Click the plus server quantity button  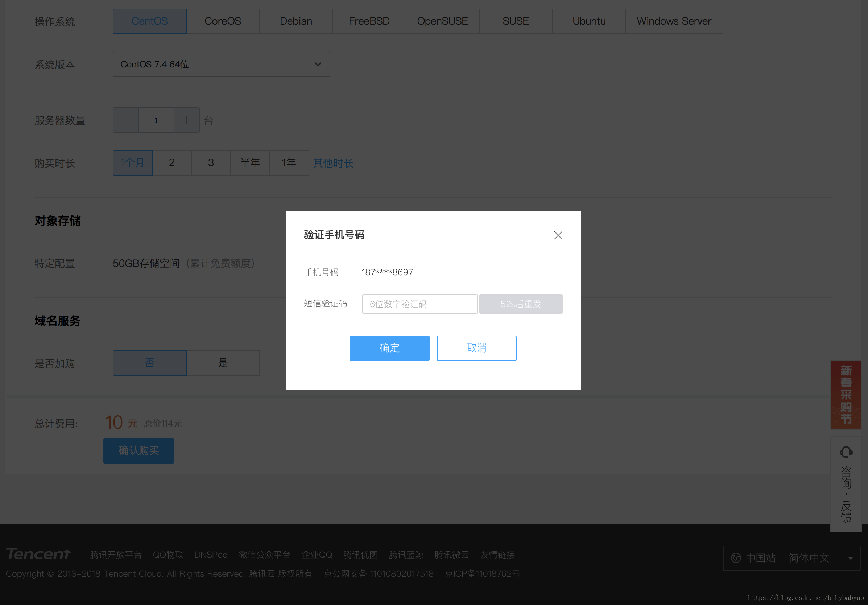click(x=186, y=120)
